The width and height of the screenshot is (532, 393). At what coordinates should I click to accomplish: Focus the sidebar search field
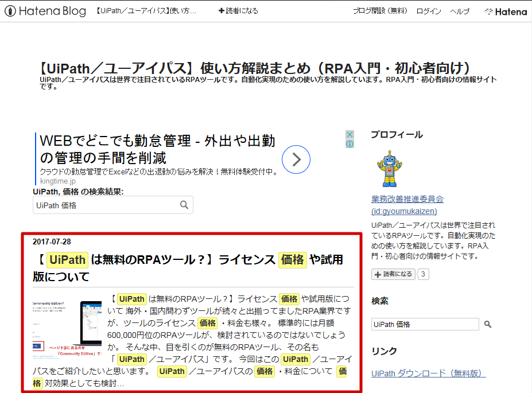pos(425,324)
